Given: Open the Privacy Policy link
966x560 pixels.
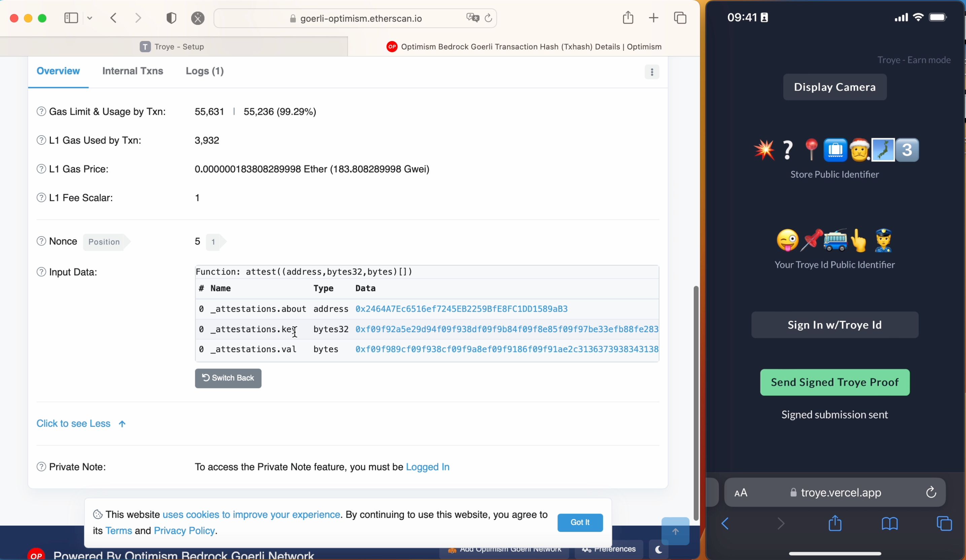Looking at the screenshot, I should pyautogui.click(x=184, y=530).
